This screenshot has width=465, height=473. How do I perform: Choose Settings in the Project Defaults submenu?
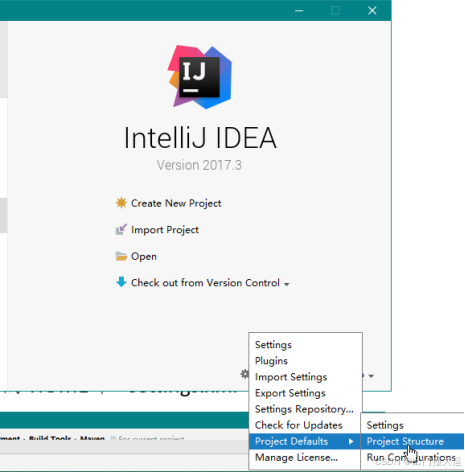pyautogui.click(x=412, y=425)
